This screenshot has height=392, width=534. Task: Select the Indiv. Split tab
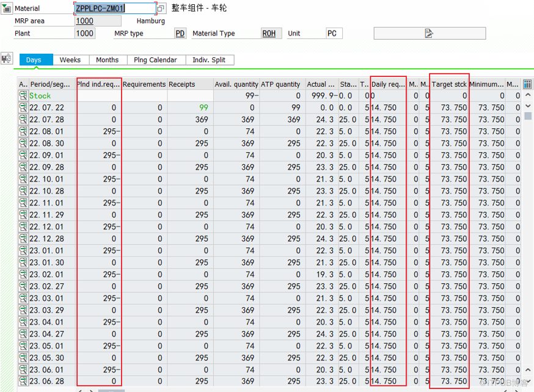coord(209,60)
